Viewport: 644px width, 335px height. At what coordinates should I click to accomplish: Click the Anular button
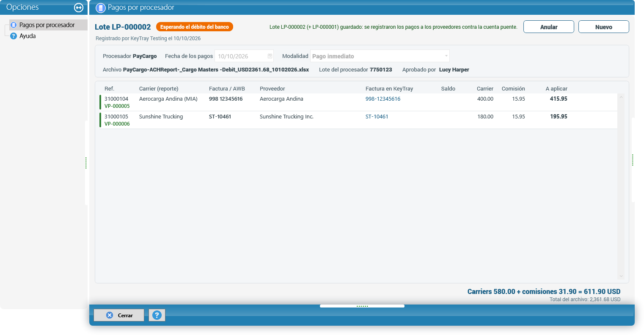pos(549,27)
